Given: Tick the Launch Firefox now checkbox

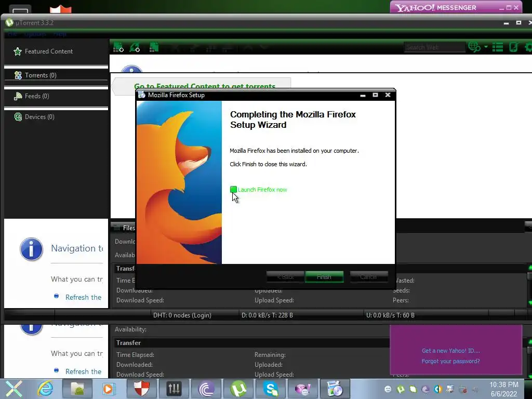Looking at the screenshot, I should coord(233,190).
